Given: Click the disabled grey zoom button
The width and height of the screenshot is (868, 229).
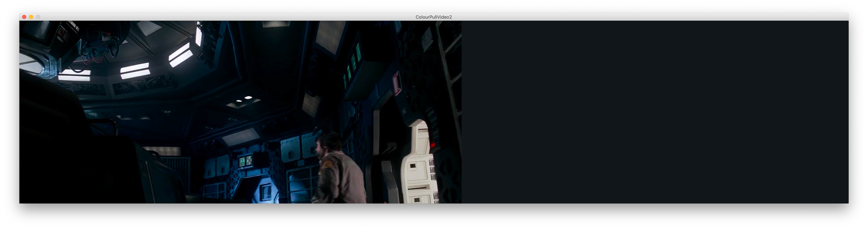Looking at the screenshot, I should pyautogui.click(x=38, y=17).
